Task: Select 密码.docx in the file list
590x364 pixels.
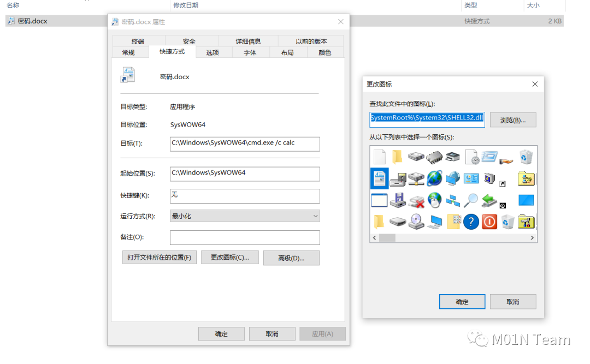Action: (32, 21)
